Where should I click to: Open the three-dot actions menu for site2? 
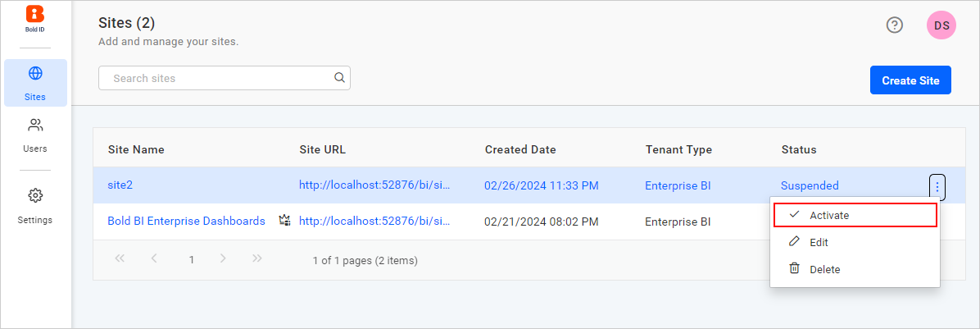tap(937, 187)
